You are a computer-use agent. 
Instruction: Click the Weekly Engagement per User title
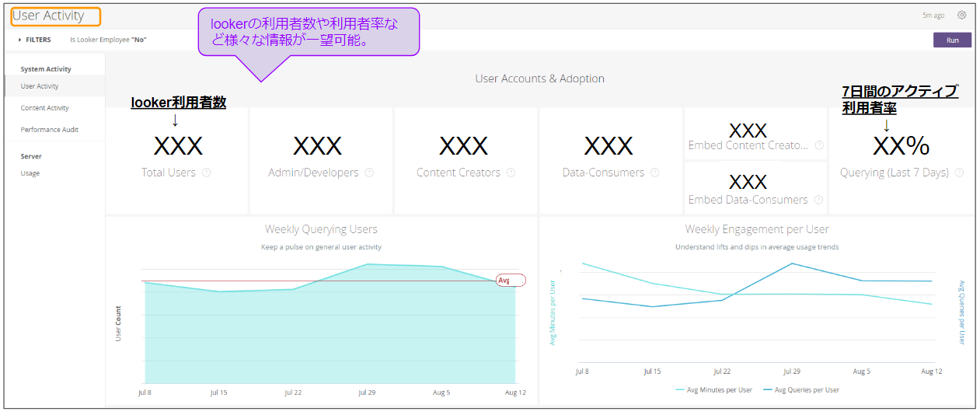click(757, 229)
